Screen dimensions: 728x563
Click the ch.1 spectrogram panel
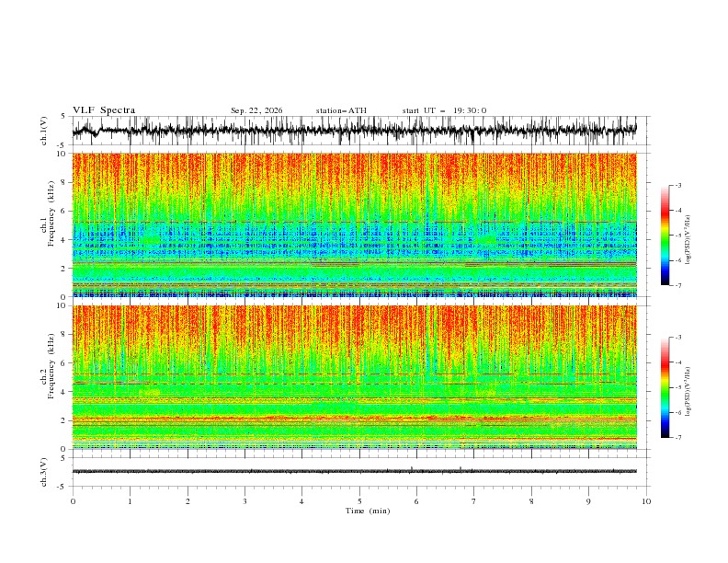point(354,224)
